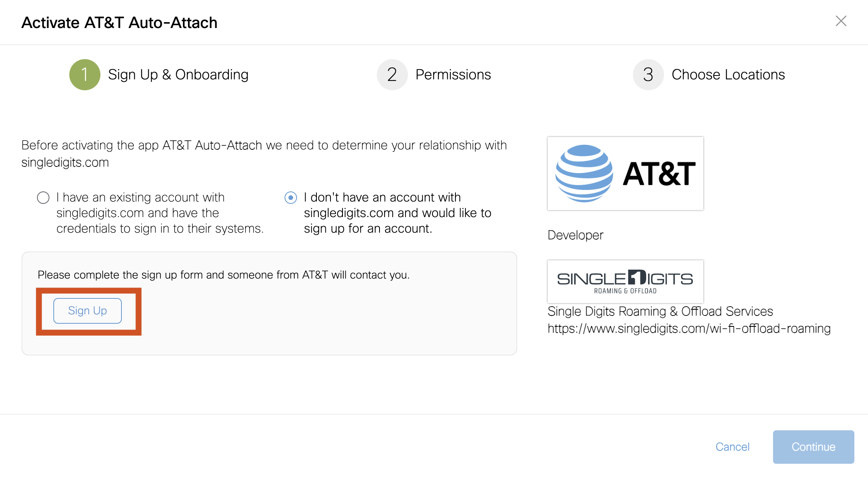Click the green step 1 circle
This screenshot has height=477, width=868.
coord(84,75)
